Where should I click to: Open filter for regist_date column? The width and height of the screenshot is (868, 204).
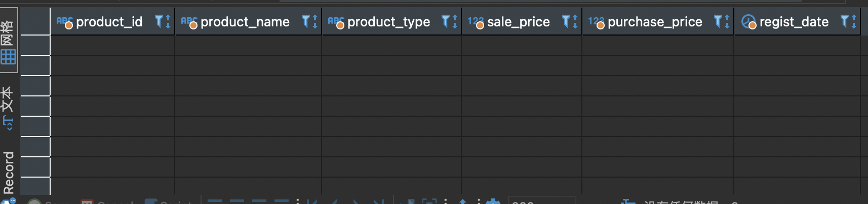[845, 21]
